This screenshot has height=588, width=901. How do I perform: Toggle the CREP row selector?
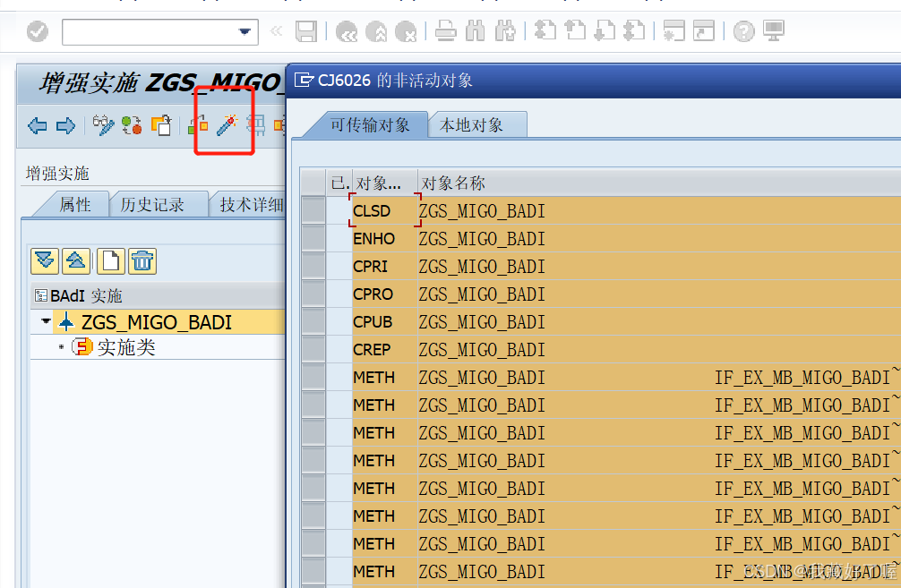pos(313,349)
